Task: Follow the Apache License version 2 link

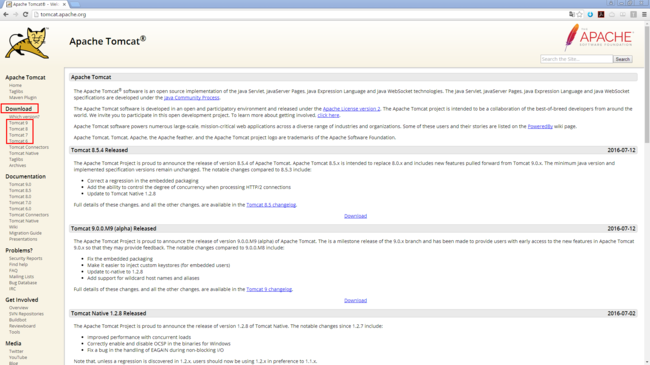Action: tap(351, 109)
